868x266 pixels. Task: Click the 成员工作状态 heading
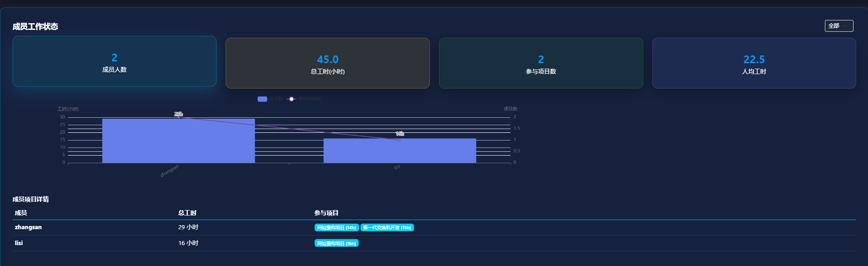[35, 26]
